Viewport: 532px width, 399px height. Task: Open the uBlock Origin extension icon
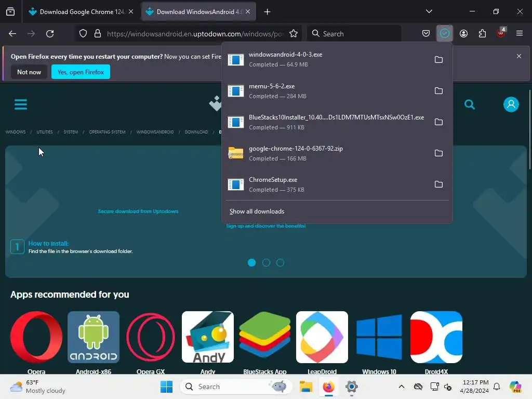coord(501,34)
